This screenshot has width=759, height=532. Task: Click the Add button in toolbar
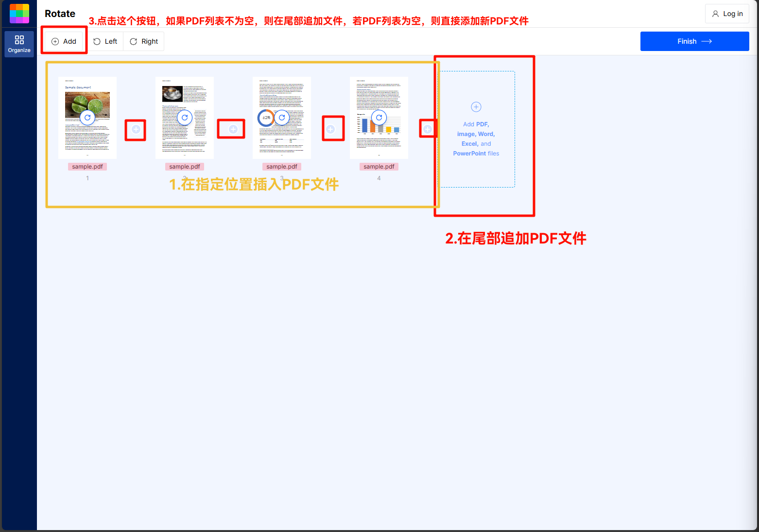64,41
